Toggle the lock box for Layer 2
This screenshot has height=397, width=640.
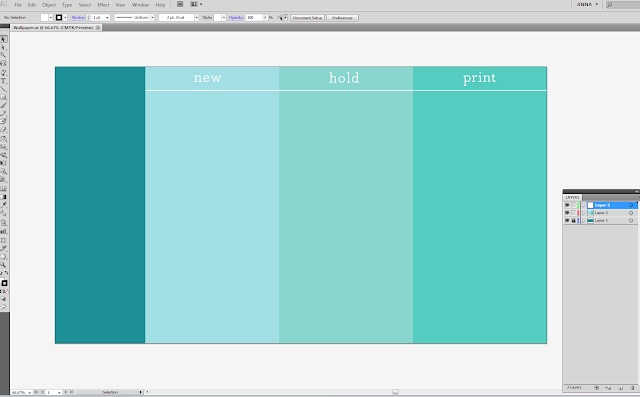pos(573,213)
